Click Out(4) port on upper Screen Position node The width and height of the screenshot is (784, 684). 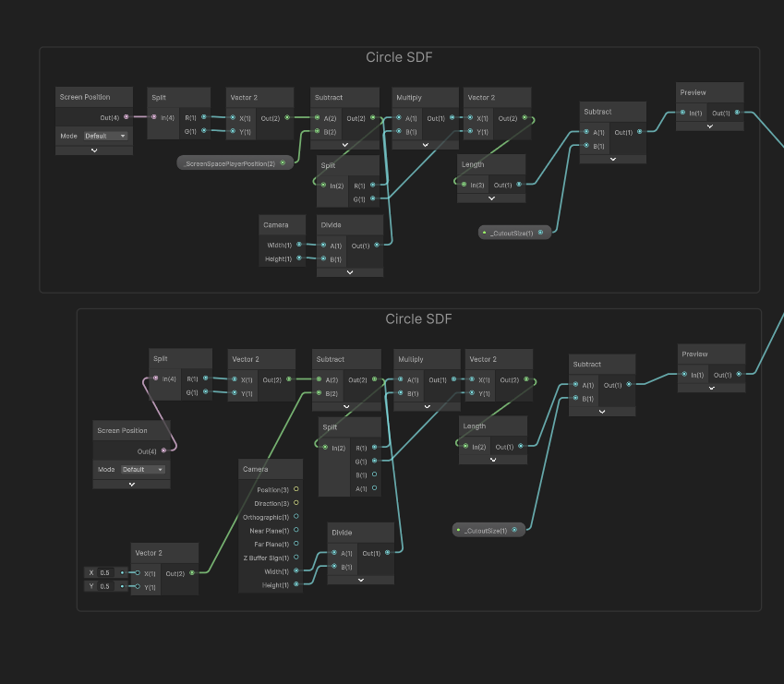[127, 117]
